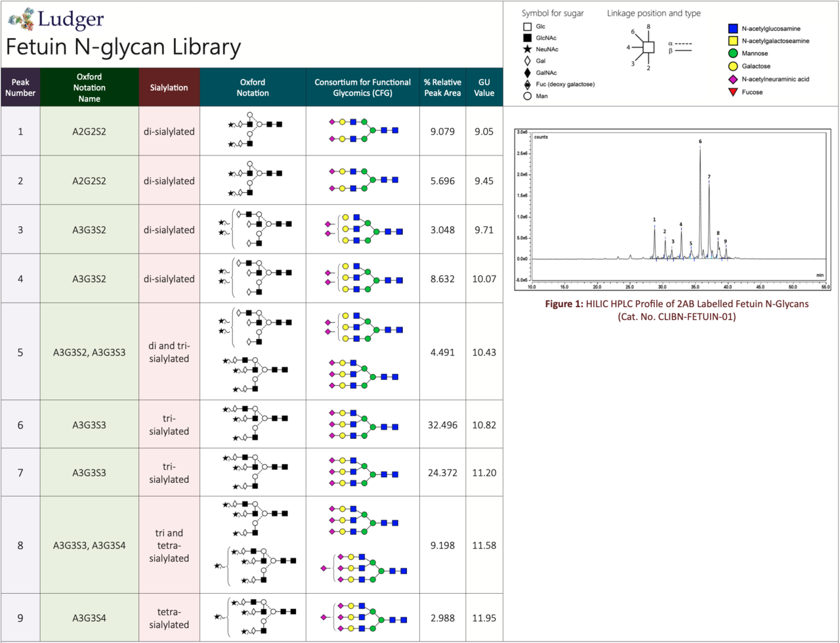Click the 'tetra-sialylated' cell in peak 9
The height and width of the screenshot is (643, 840).
169,617
